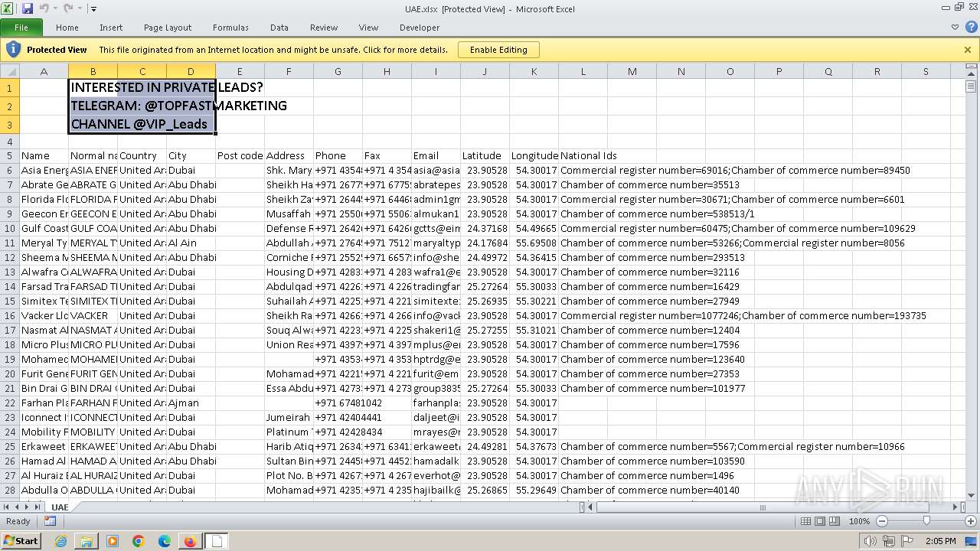Image resolution: width=980 pixels, height=551 pixels.
Task: Open File Explorer from taskbar
Action: click(87, 541)
